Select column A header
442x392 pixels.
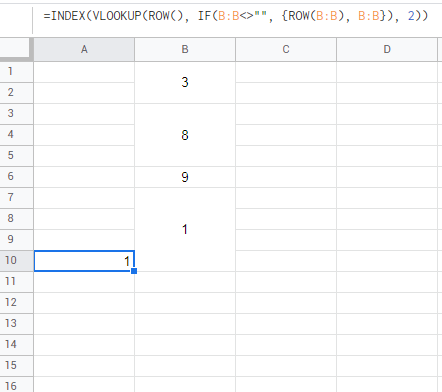click(84, 49)
